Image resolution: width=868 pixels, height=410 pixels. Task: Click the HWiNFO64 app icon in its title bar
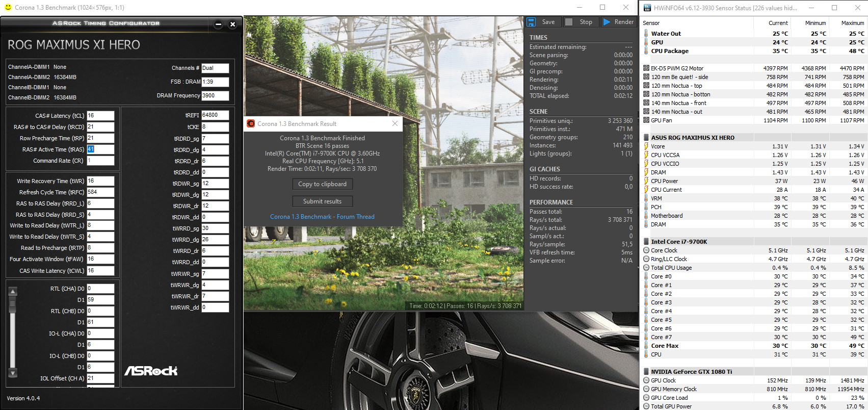pyautogui.click(x=647, y=8)
